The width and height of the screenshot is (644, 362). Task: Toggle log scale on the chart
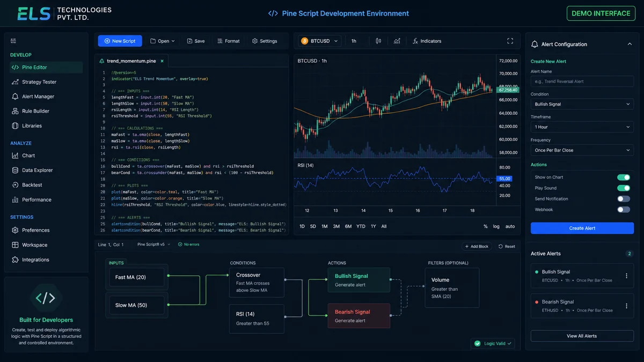point(496,226)
